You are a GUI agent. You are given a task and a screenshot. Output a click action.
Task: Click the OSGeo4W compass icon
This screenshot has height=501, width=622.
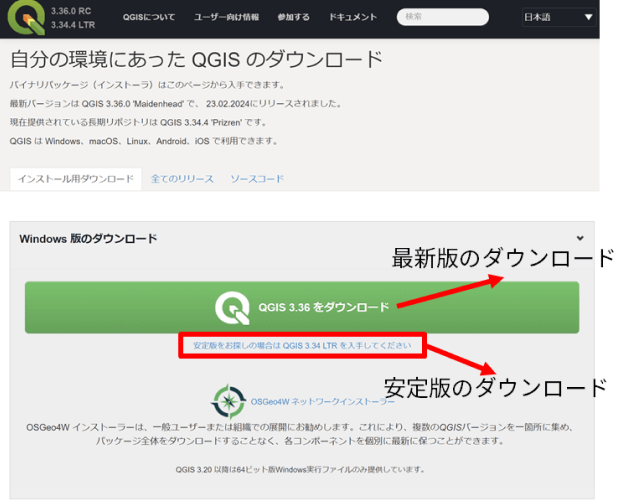coord(229,399)
